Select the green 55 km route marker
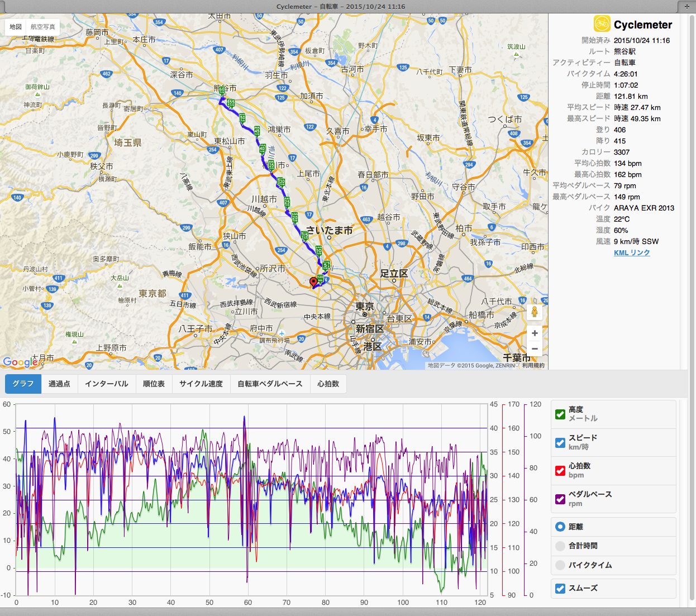 231,104
